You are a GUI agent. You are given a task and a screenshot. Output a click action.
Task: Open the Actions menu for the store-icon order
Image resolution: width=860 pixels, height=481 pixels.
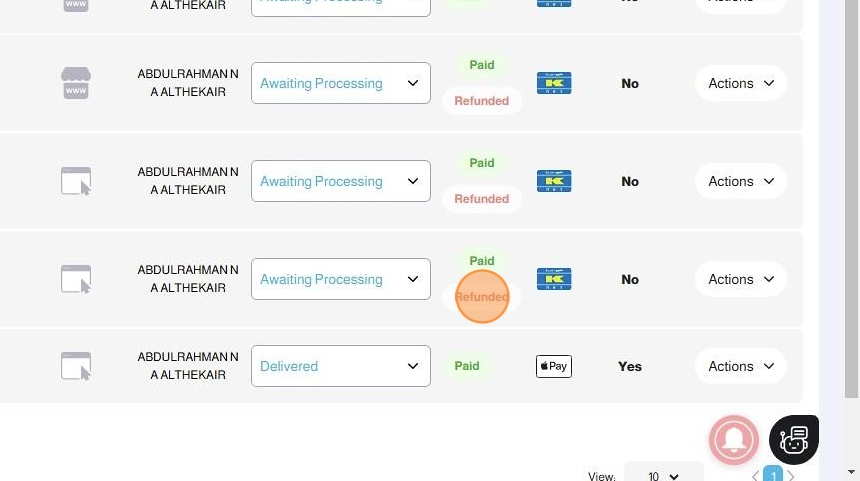[x=740, y=83]
